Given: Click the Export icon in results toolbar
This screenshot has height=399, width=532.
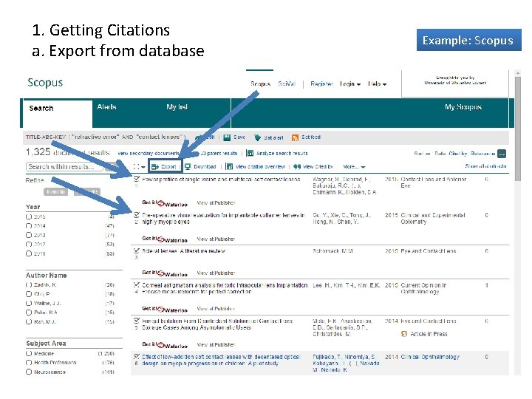Looking at the screenshot, I should (x=155, y=166).
